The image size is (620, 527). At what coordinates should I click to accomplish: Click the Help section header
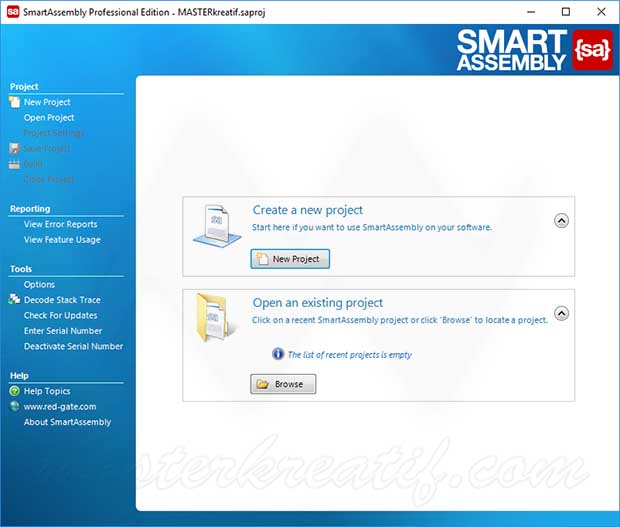pos(19,376)
